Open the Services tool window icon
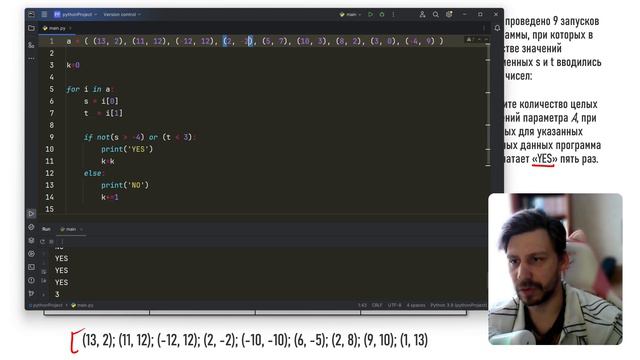Screen dimensions: 640x360 pos(31,253)
